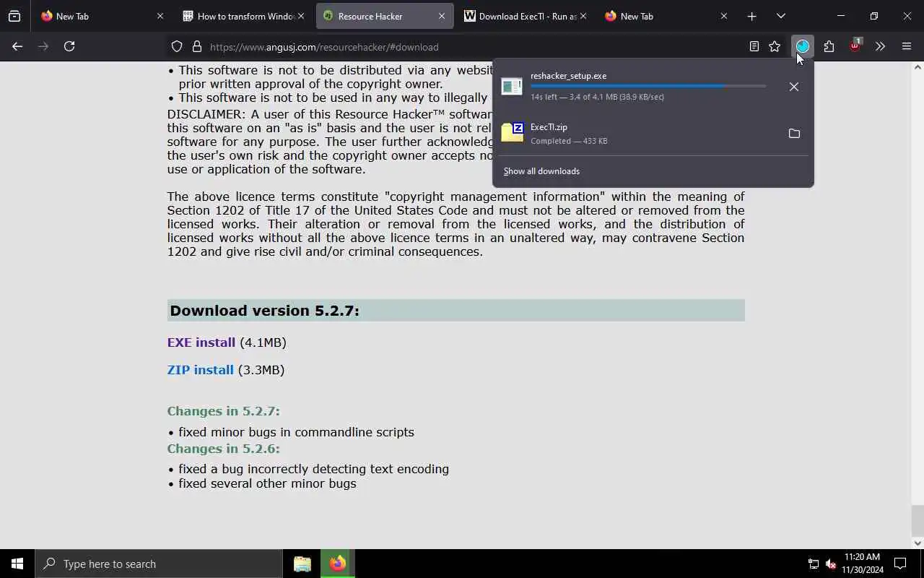The image size is (924, 578).
Task: Click the address bar URL
Action: tap(324, 47)
